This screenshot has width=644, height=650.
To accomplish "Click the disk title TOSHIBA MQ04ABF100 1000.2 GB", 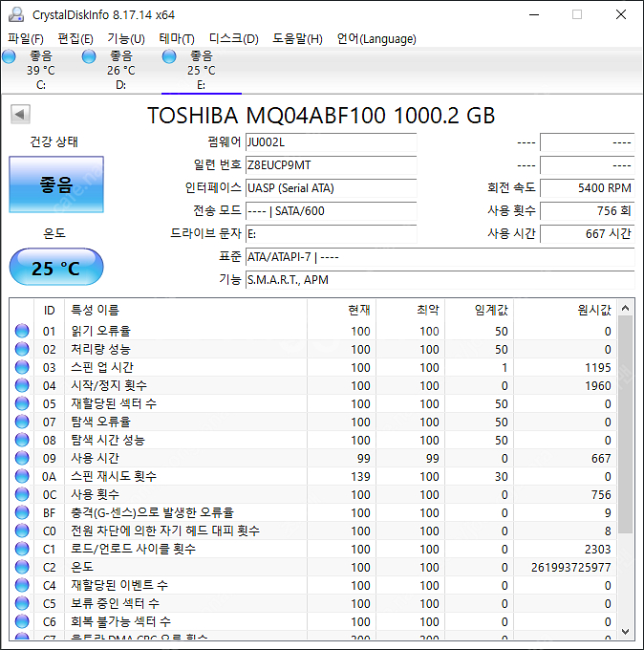I will tap(321, 116).
